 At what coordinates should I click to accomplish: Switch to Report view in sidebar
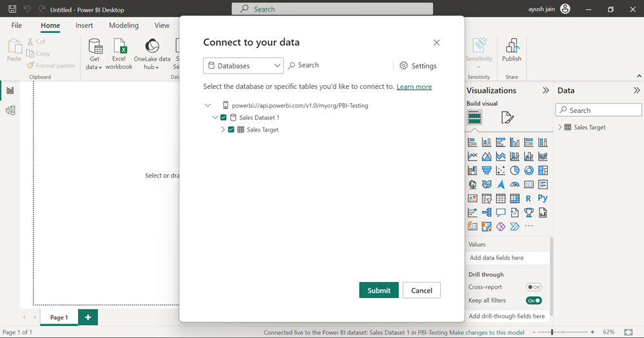coord(10,90)
